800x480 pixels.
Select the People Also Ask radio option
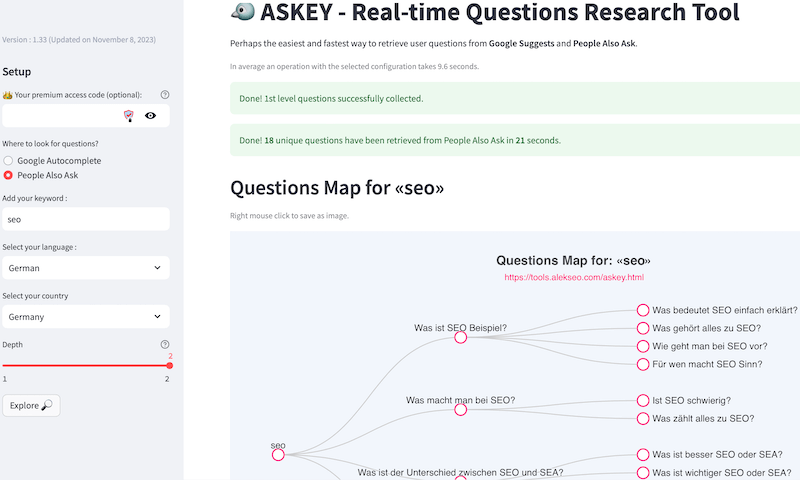coord(9,175)
